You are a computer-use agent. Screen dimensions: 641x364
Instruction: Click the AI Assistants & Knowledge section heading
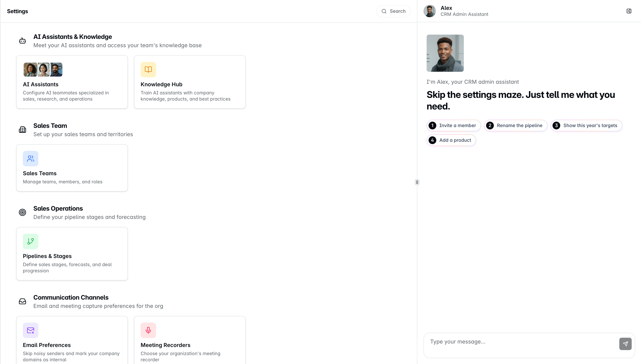tap(73, 37)
